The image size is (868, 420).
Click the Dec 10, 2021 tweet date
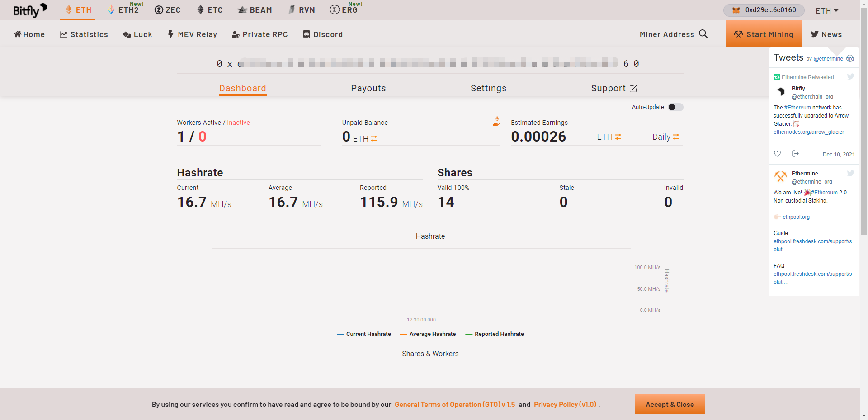pos(839,155)
